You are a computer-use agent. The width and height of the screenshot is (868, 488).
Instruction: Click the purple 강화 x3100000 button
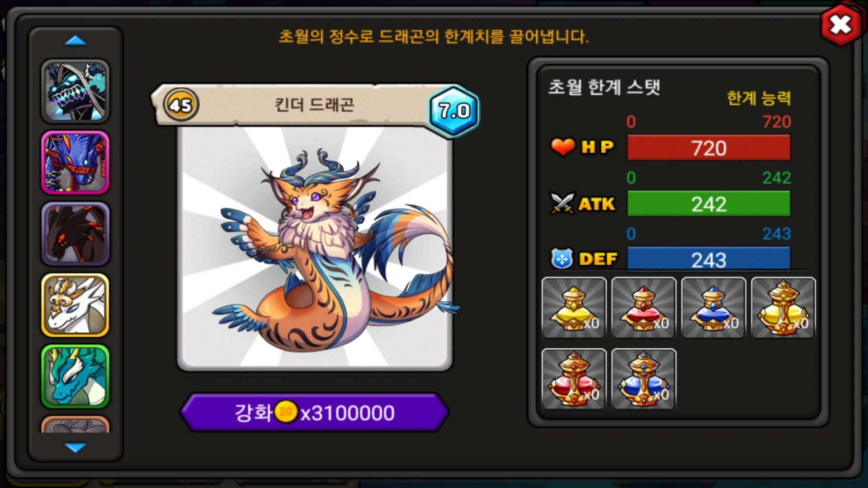click(314, 412)
